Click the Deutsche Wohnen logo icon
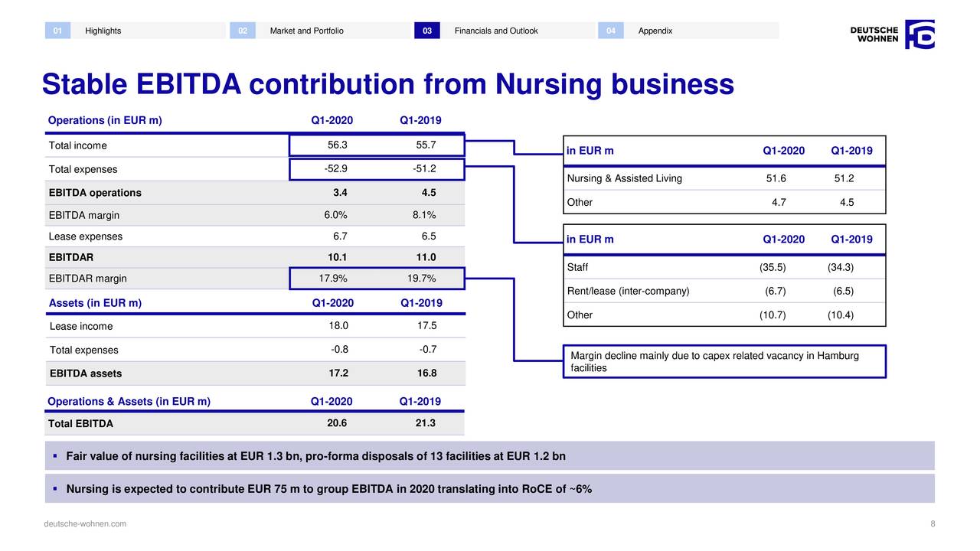This screenshot has width=980, height=551. (x=920, y=34)
